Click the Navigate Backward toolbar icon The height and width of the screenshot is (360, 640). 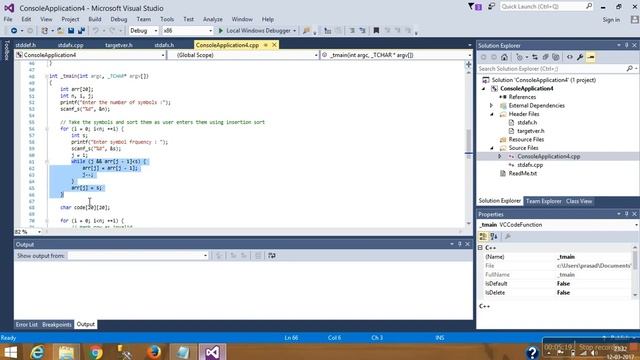tap(14, 31)
